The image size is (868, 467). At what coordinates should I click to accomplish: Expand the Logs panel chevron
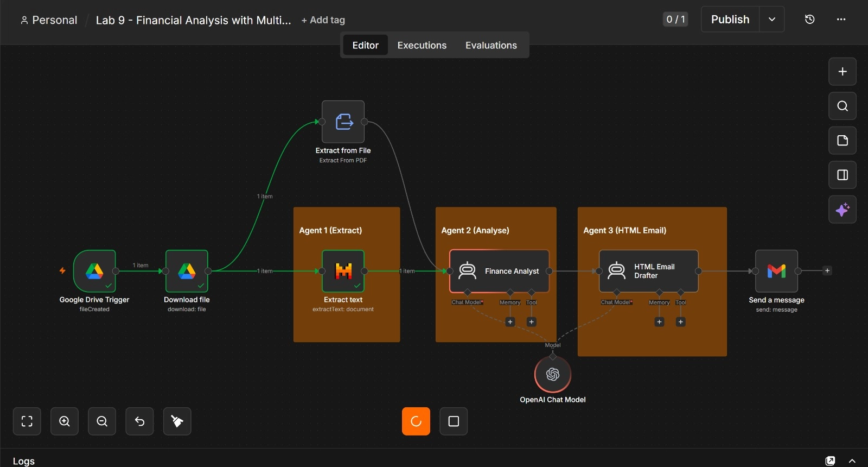click(x=852, y=461)
